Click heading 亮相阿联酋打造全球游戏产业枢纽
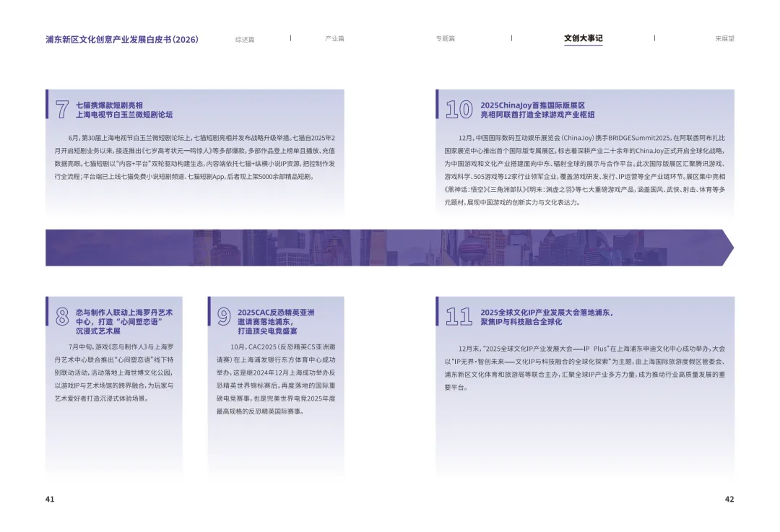The image size is (780, 532). (x=537, y=114)
